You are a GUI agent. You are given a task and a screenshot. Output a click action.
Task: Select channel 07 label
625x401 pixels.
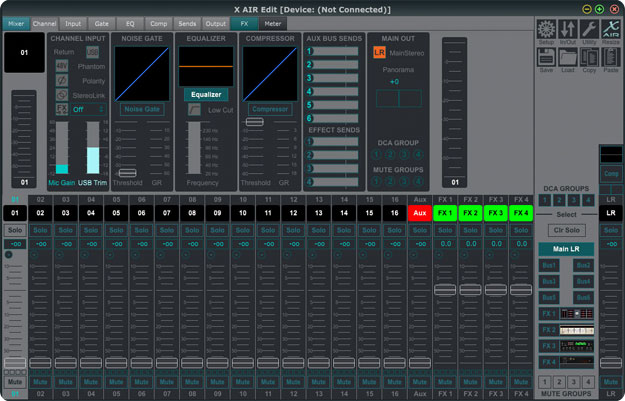[x=167, y=213]
